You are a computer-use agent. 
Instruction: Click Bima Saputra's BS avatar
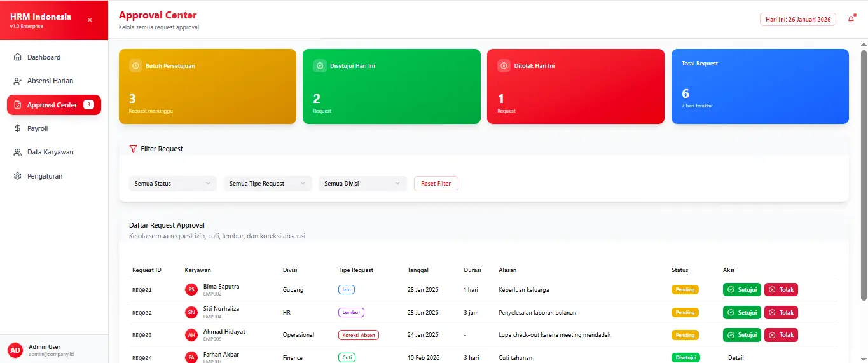[191, 290]
